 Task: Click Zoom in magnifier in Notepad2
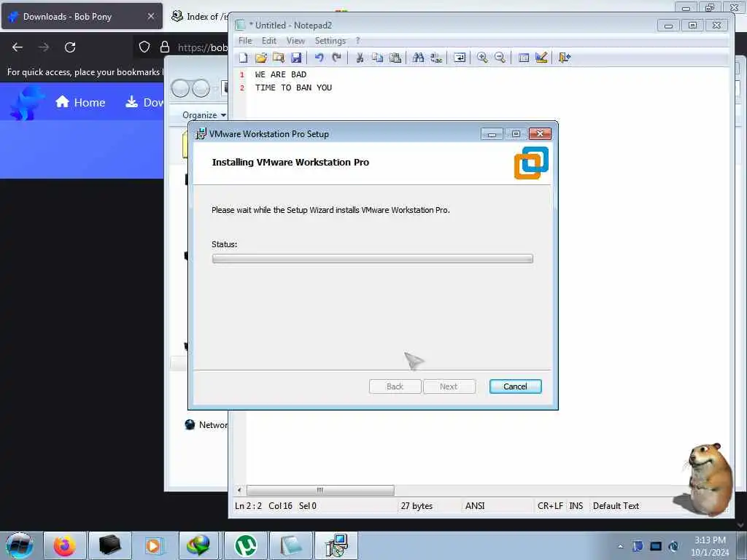click(482, 58)
